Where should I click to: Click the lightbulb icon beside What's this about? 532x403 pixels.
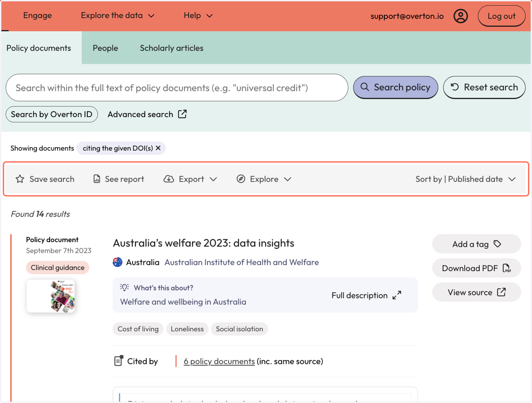[125, 288]
